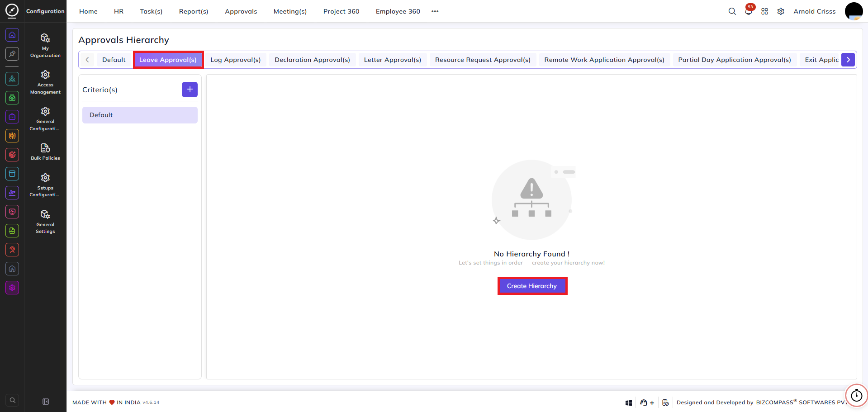
Task: Open the magenta gear configuration module icon
Action: click(12, 288)
